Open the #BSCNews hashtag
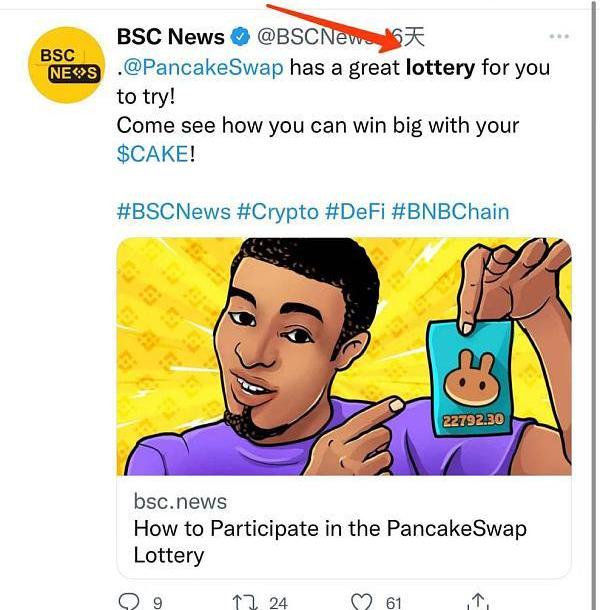Screen dimensions: 600x610 click(174, 212)
